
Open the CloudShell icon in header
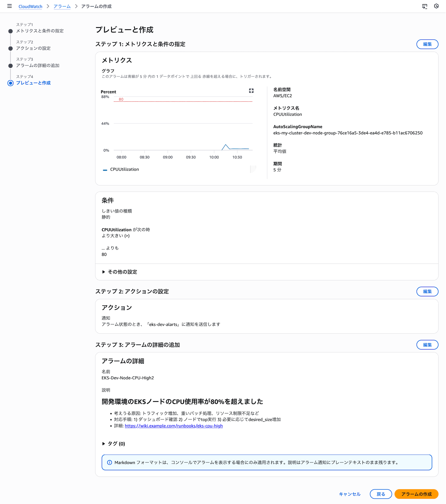click(x=425, y=6)
